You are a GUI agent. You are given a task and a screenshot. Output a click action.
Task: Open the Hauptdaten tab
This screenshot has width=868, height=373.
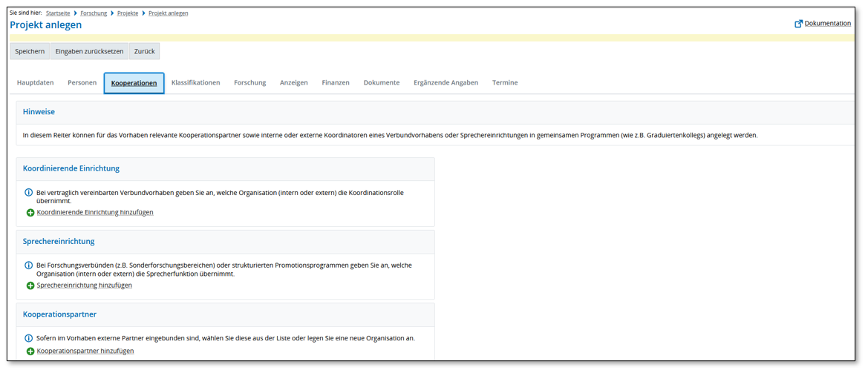click(35, 83)
